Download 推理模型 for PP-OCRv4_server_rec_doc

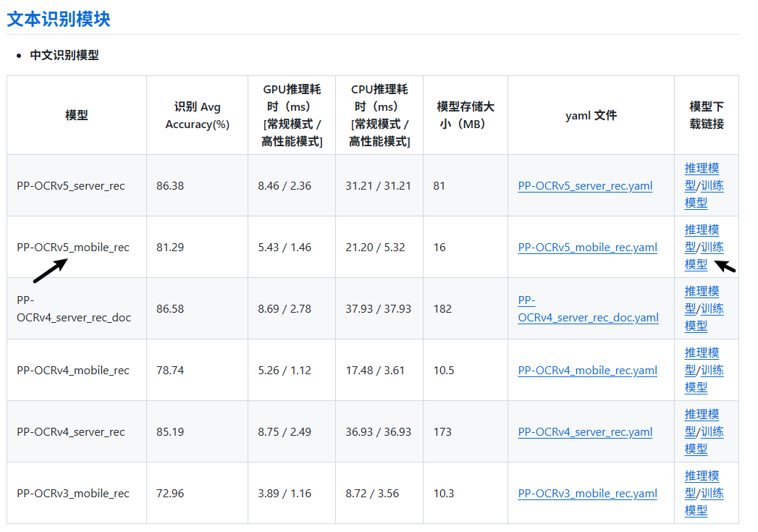coord(702,292)
